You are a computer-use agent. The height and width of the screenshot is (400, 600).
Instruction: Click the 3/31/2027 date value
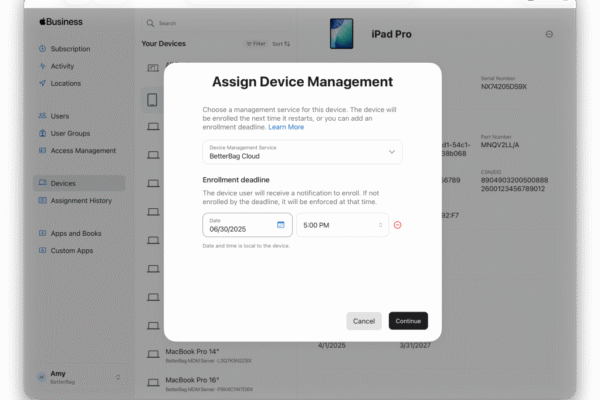tap(415, 346)
